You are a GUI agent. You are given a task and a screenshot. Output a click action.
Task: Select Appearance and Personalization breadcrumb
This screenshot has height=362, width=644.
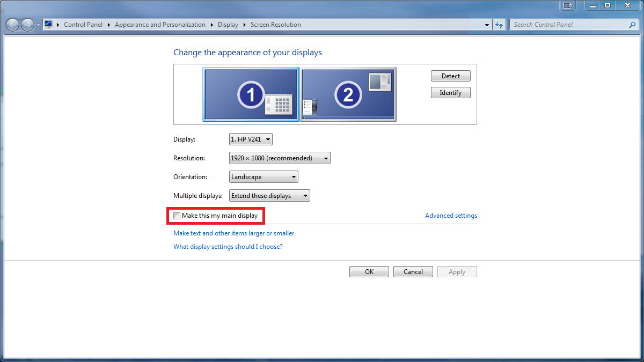coord(160,25)
